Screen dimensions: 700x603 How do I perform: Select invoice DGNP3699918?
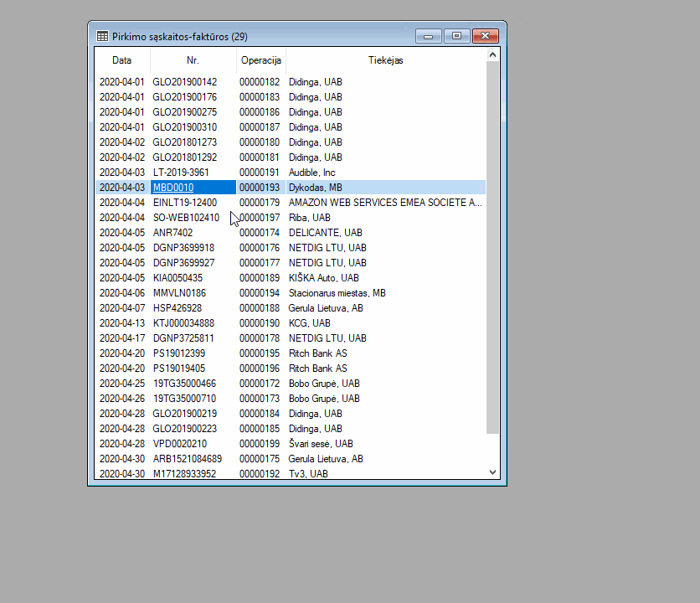pos(183,248)
